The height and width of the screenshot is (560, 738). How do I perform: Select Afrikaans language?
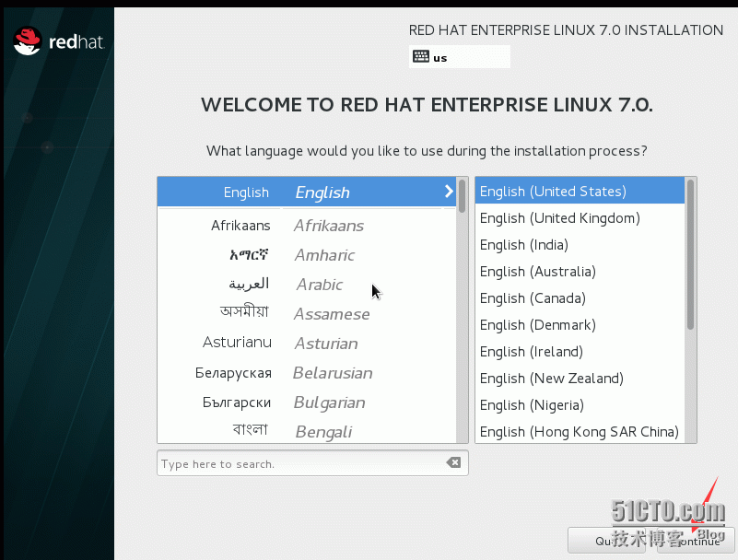307,226
